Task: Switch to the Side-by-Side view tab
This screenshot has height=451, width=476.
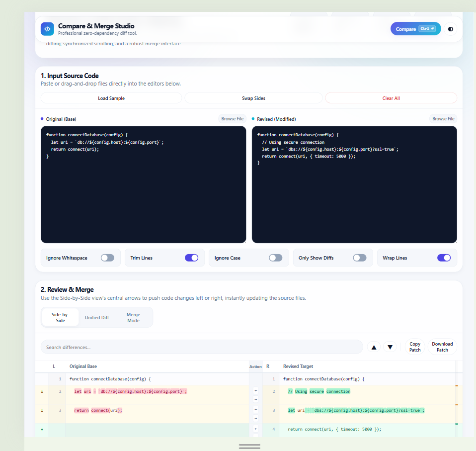Action: pyautogui.click(x=61, y=317)
